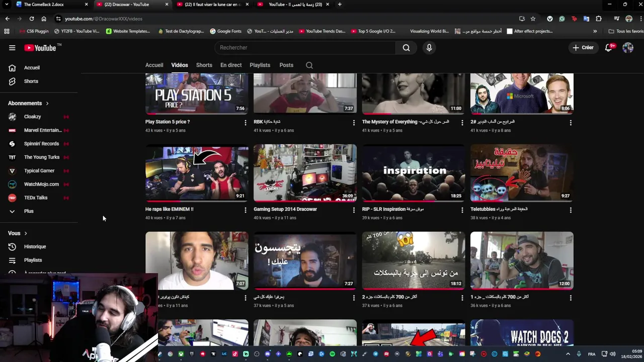
Task: Go to the Posts tab
Action: 286,65
